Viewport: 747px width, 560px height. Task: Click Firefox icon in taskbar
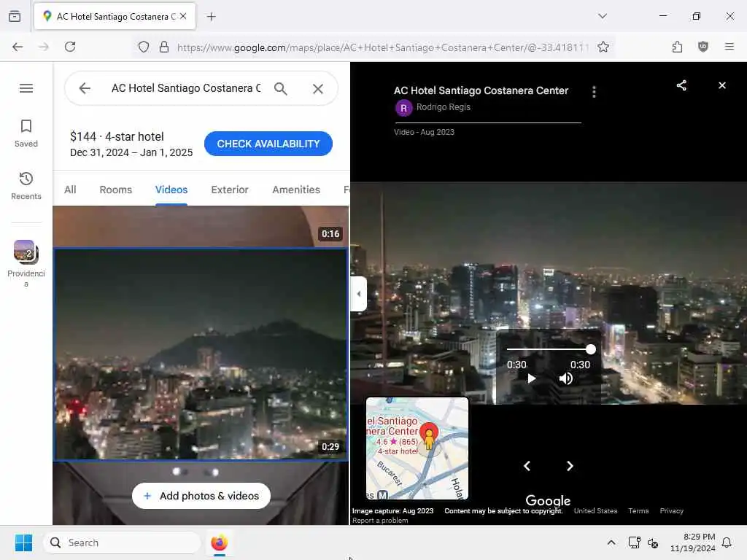pos(219,542)
